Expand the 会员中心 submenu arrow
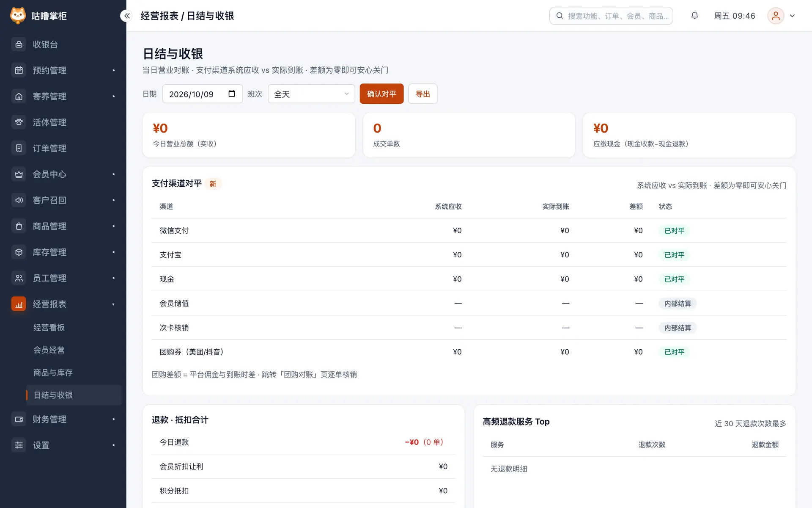Viewport: 812px width, 508px height. point(114,174)
